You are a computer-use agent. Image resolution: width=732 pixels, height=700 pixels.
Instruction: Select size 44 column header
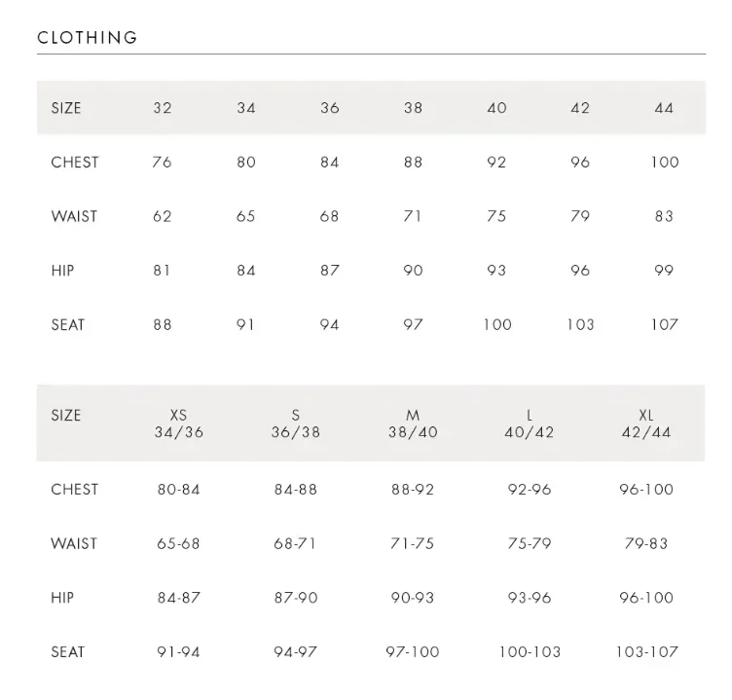[x=664, y=108]
